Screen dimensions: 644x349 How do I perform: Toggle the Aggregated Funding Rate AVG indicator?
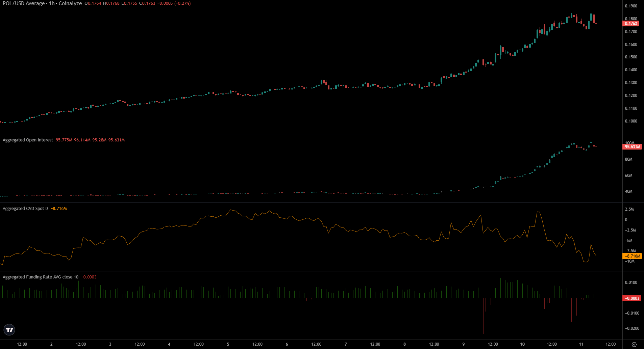(x=41, y=277)
